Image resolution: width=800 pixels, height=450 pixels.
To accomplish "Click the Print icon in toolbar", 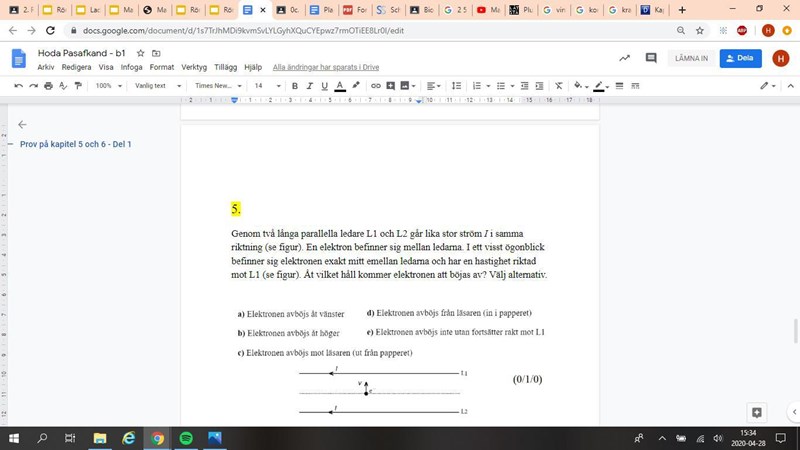I will pos(48,86).
